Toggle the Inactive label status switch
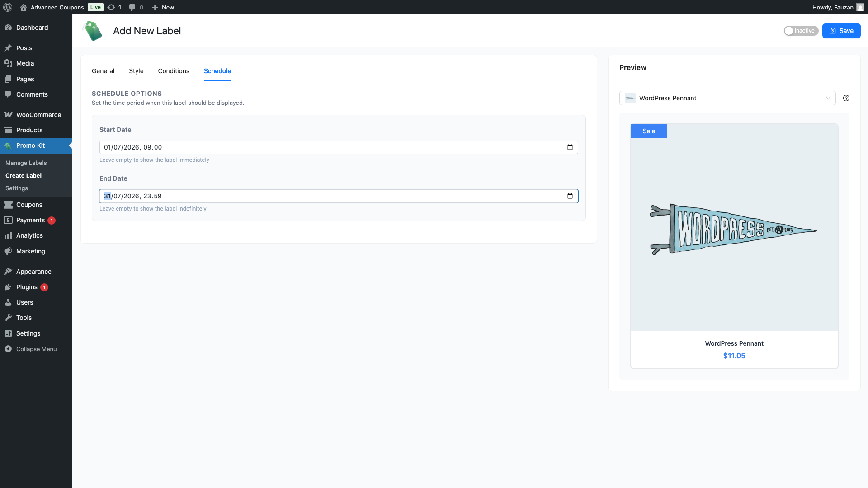Image resolution: width=868 pixels, height=488 pixels. tap(801, 31)
